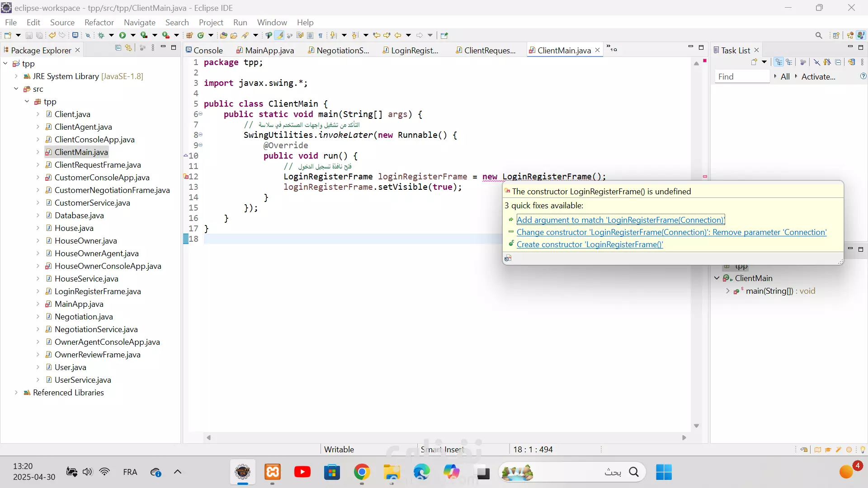Screen dimensions: 868x488
Task: Toggle Skip All Breakpoints button
Action: point(88,35)
